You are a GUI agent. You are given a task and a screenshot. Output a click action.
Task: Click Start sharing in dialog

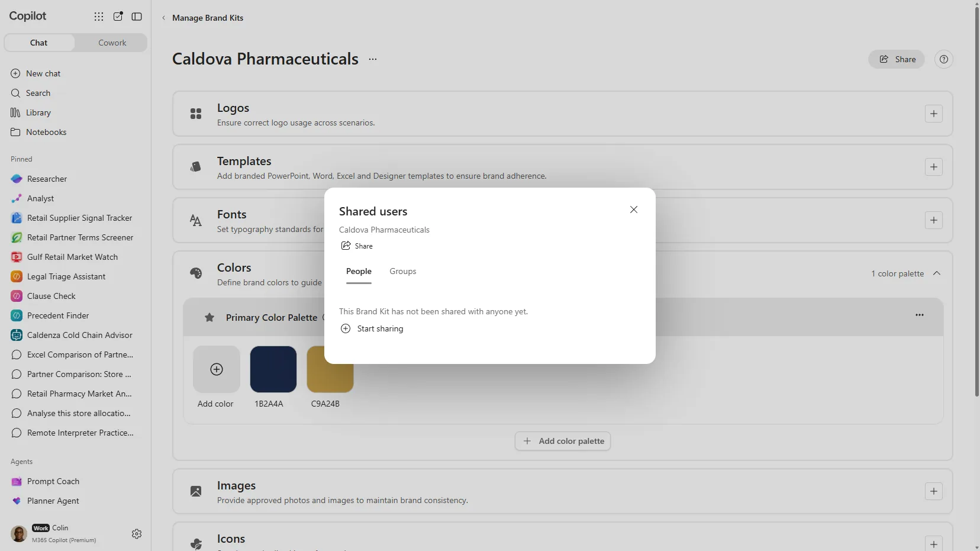[372, 328]
